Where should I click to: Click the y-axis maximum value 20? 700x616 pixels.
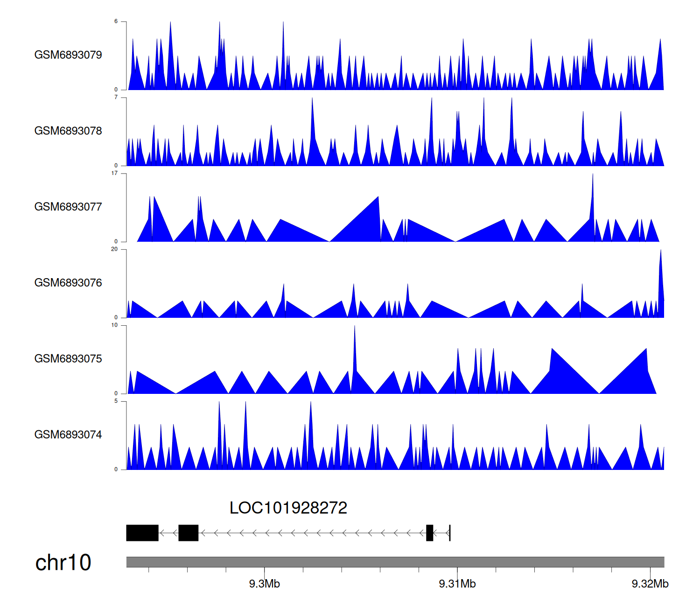114,250
